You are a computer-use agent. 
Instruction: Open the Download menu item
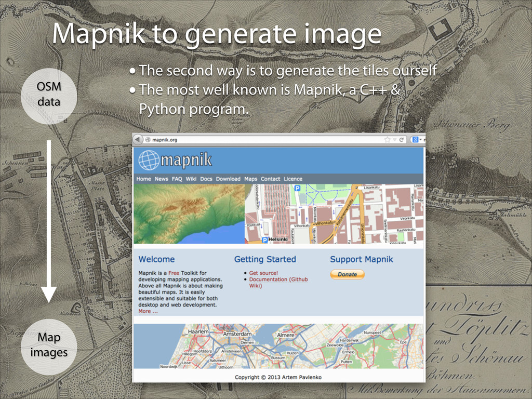(228, 179)
